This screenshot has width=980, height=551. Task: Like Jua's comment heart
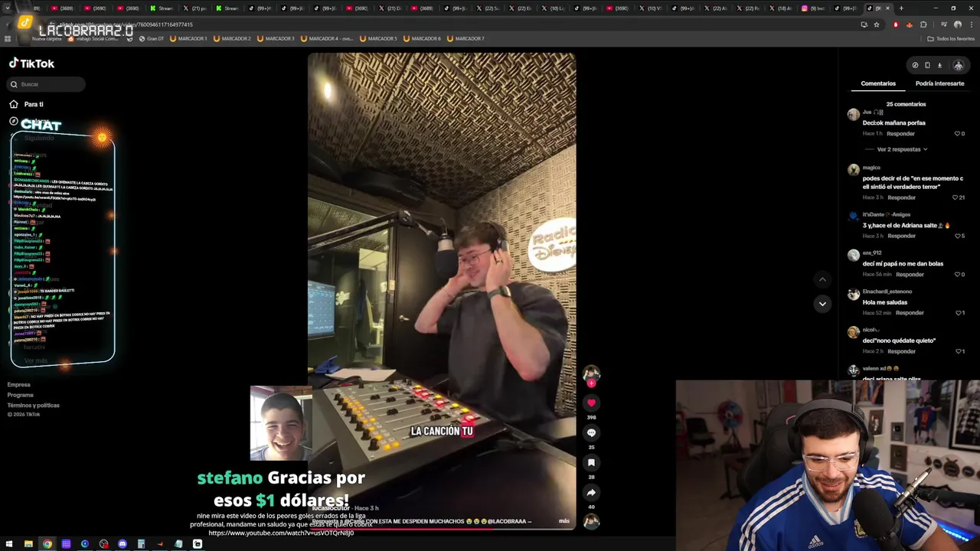coord(957,134)
